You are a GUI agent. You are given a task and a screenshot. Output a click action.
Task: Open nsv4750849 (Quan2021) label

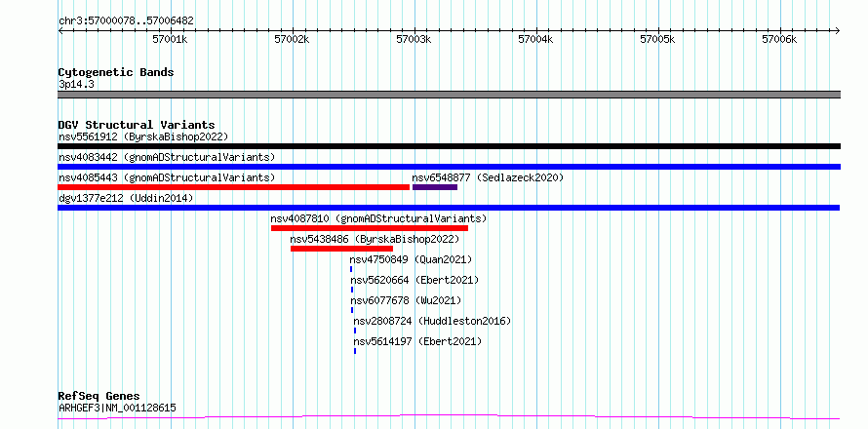[x=411, y=259]
